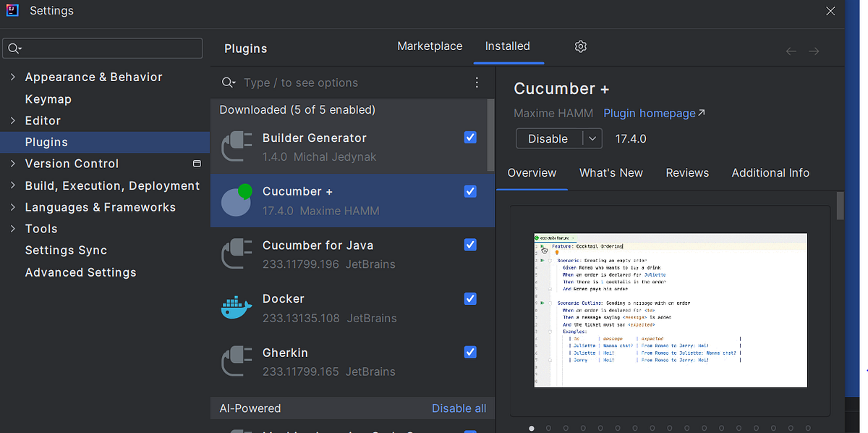This screenshot has width=868, height=433.
Task: Open plugin options via the kebab menu icon
Action: click(x=477, y=83)
